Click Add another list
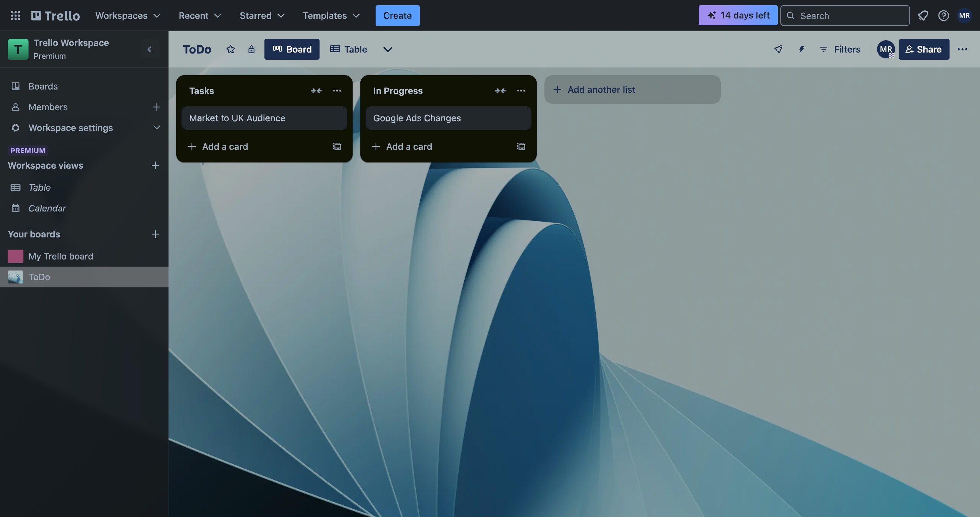This screenshot has height=517, width=980. pyautogui.click(x=632, y=90)
